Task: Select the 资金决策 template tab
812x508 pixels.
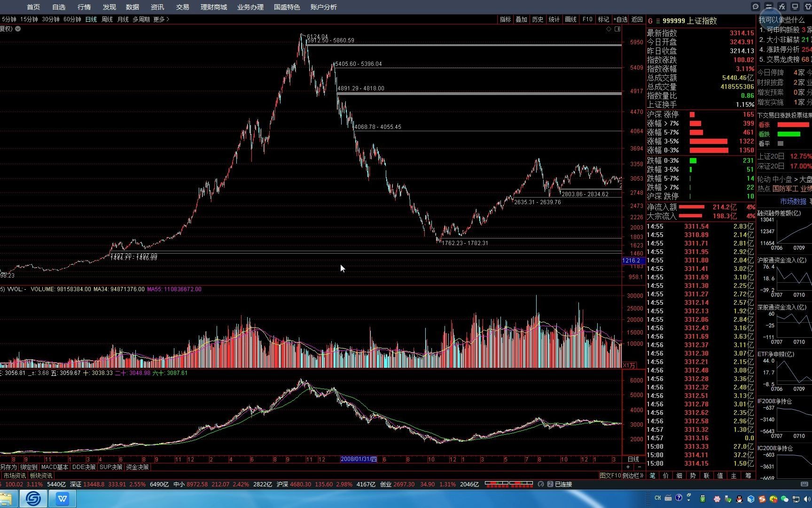Action: pos(138,467)
